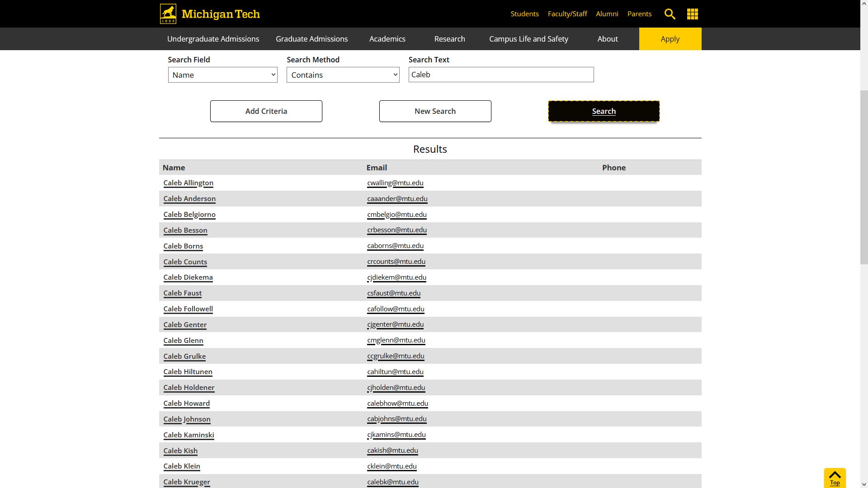Go to the Students link
Image resolution: width=868 pixels, height=488 pixels.
click(524, 14)
